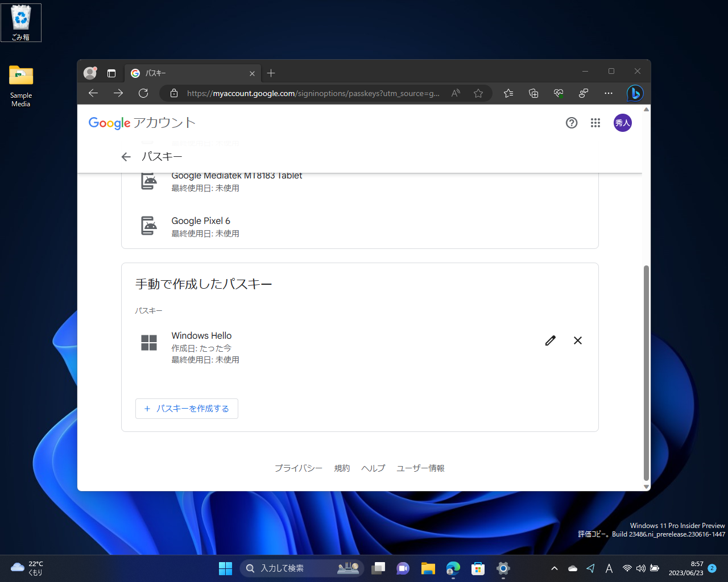Open the 秀人 Google profile avatar

[x=622, y=123]
